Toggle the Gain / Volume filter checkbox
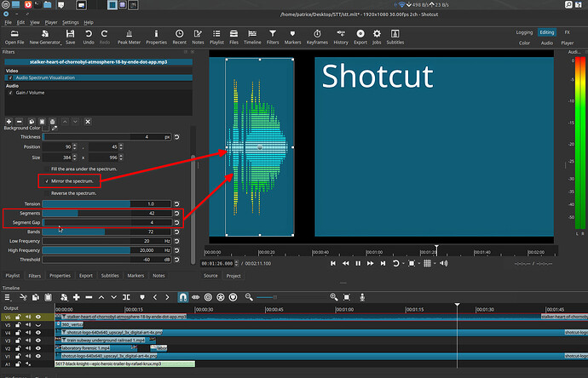Screen dimensions: 588x378 click(x=10, y=92)
